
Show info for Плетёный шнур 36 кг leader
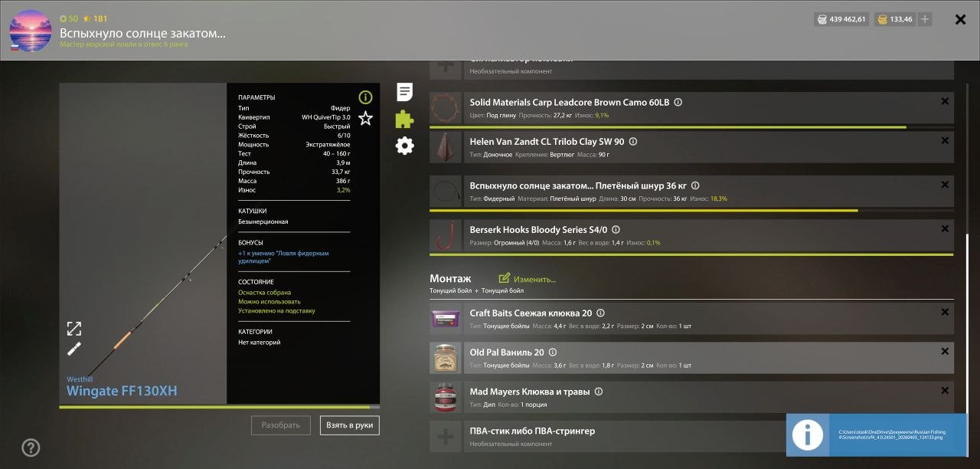pyautogui.click(x=695, y=185)
